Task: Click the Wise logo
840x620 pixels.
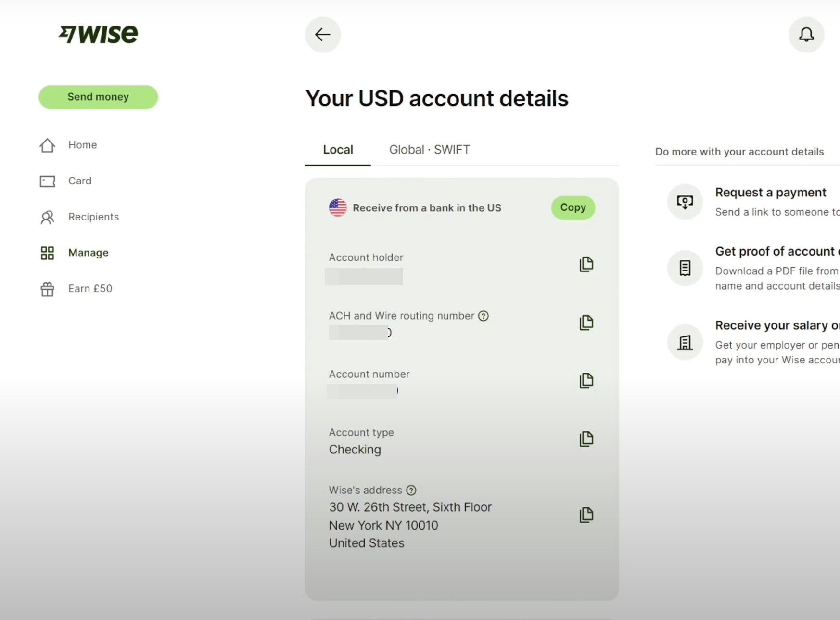Action: pos(98,34)
